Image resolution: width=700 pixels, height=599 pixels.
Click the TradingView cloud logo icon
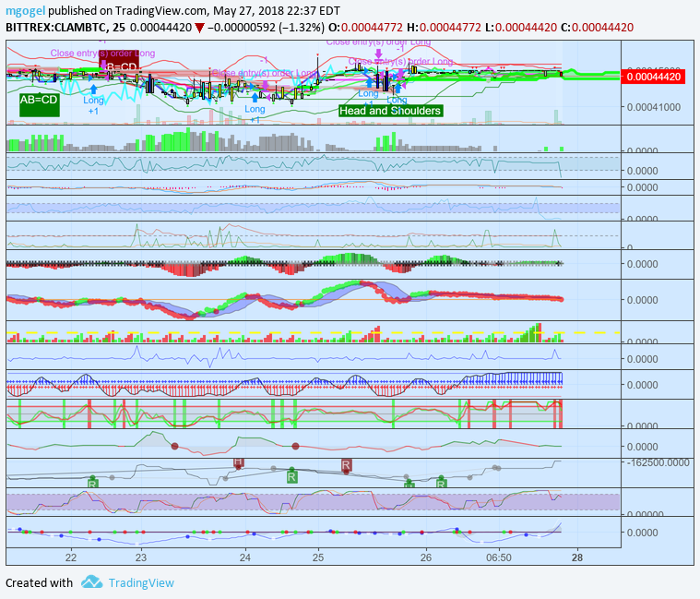click(92, 582)
